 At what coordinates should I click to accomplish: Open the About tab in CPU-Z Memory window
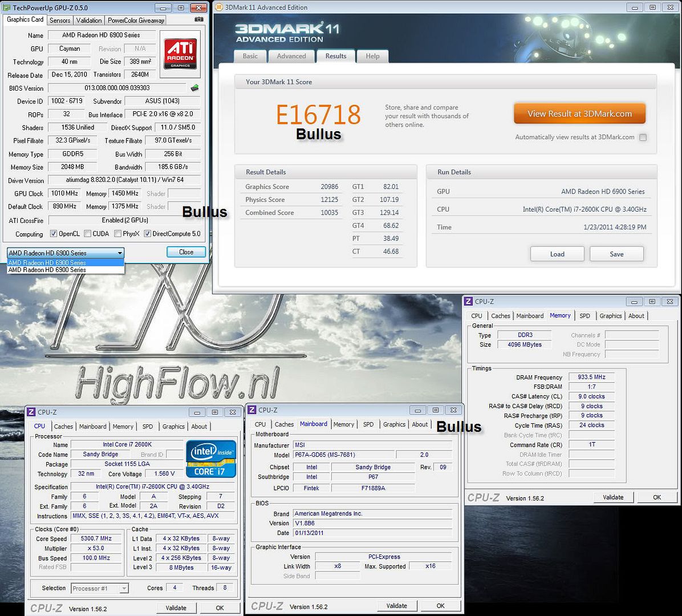(636, 316)
